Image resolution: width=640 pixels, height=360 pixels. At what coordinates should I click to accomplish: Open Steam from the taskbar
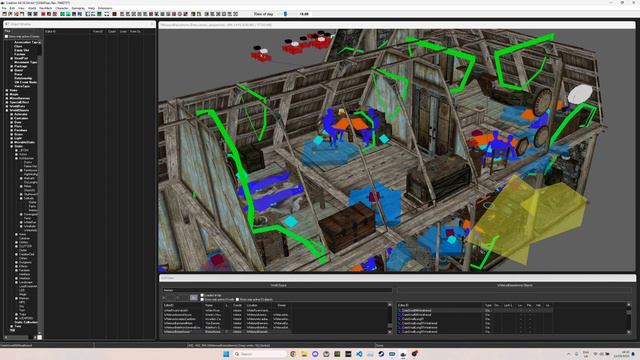point(381,354)
